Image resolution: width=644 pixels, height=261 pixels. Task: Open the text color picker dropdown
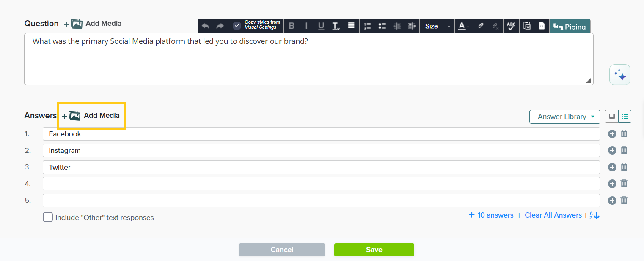463,26
